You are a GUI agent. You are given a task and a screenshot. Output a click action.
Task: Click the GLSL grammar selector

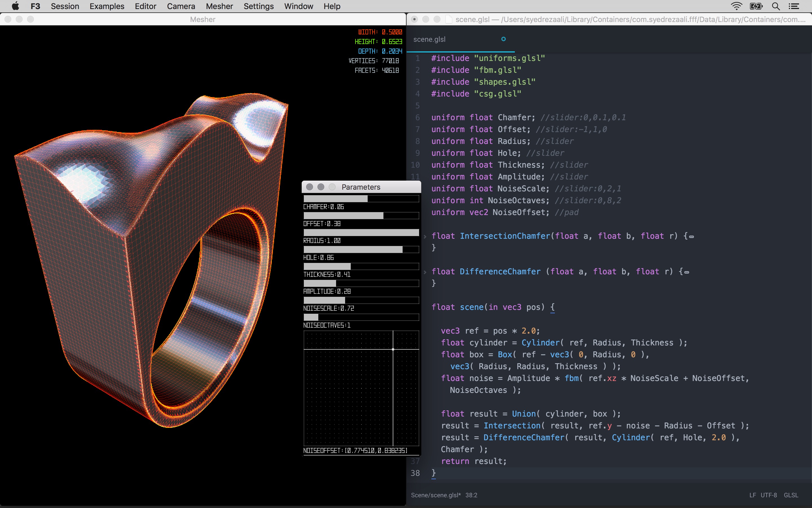point(791,495)
